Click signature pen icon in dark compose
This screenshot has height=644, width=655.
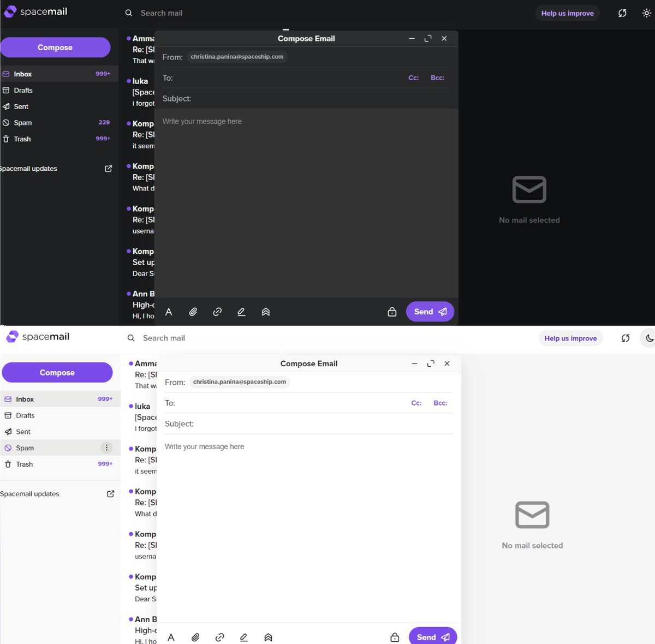241,312
